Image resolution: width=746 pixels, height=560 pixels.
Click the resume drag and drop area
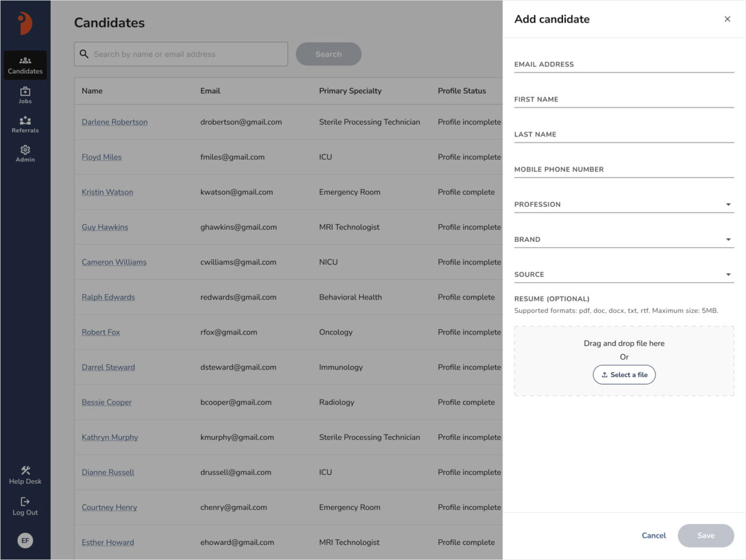point(624,361)
